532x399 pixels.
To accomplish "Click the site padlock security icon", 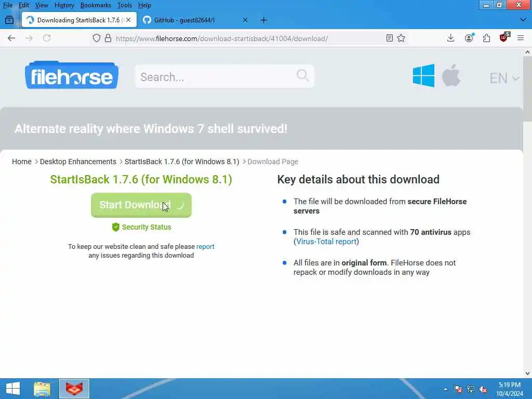I will (108, 38).
